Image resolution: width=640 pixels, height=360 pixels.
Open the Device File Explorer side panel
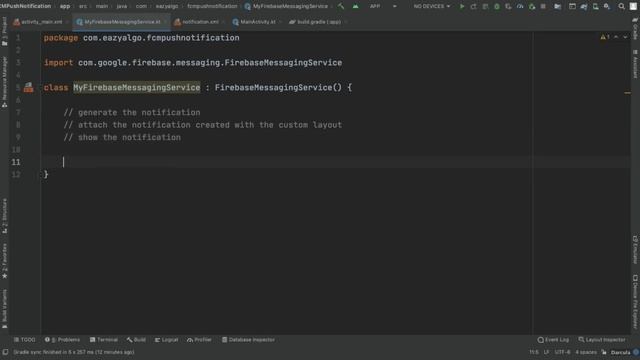tap(635, 301)
